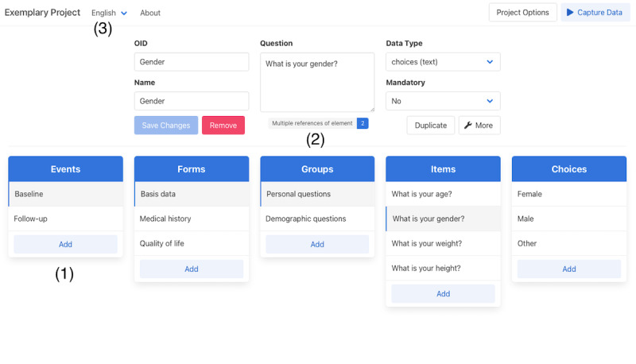Click the Exemplary Project title
The height and width of the screenshot is (364, 636).
click(42, 13)
